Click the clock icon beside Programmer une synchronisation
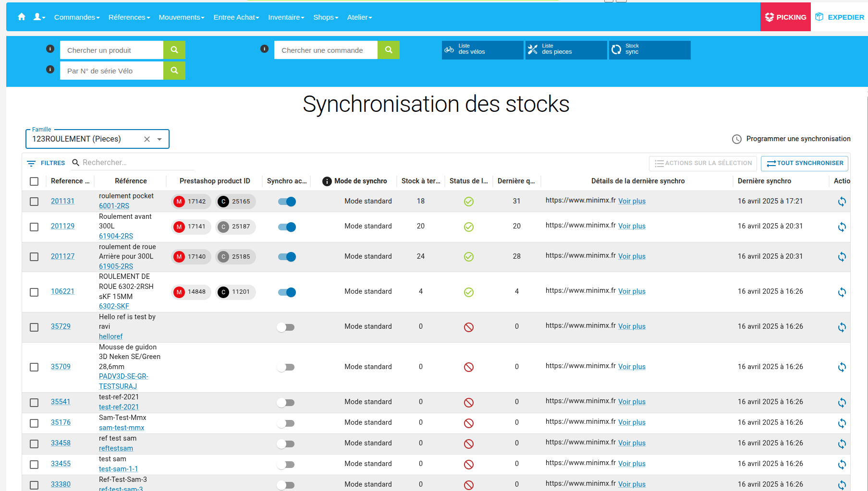Image resolution: width=868 pixels, height=491 pixels. 737,139
